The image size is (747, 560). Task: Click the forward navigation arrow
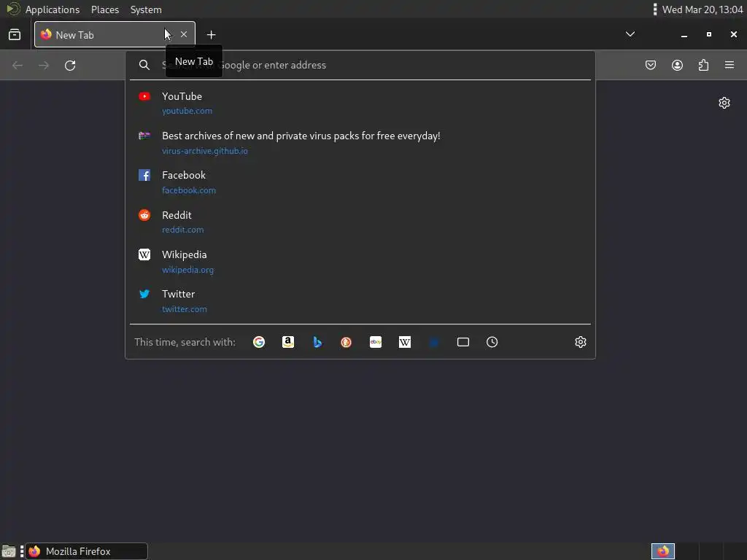click(44, 65)
